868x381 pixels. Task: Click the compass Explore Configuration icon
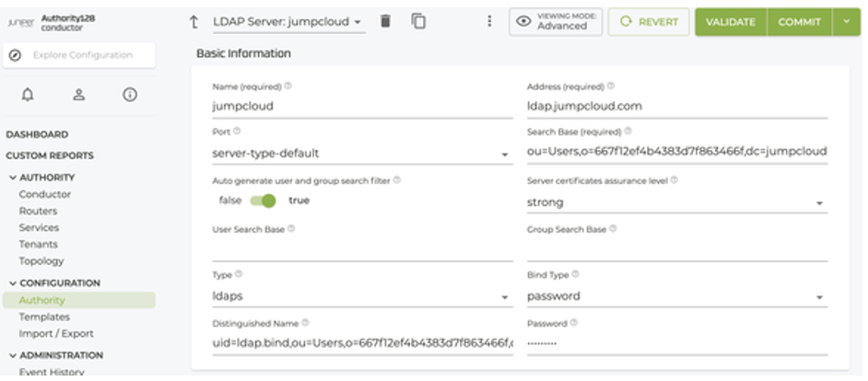[16, 55]
